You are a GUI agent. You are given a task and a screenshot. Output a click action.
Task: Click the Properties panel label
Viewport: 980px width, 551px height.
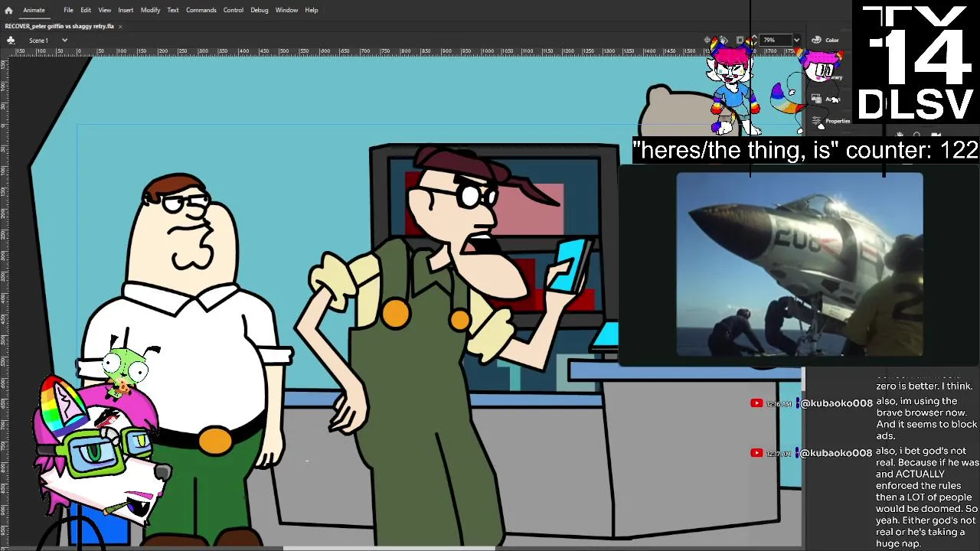pos(838,121)
